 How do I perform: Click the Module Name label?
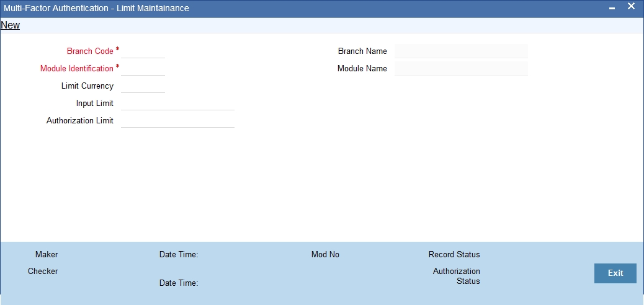(362, 69)
